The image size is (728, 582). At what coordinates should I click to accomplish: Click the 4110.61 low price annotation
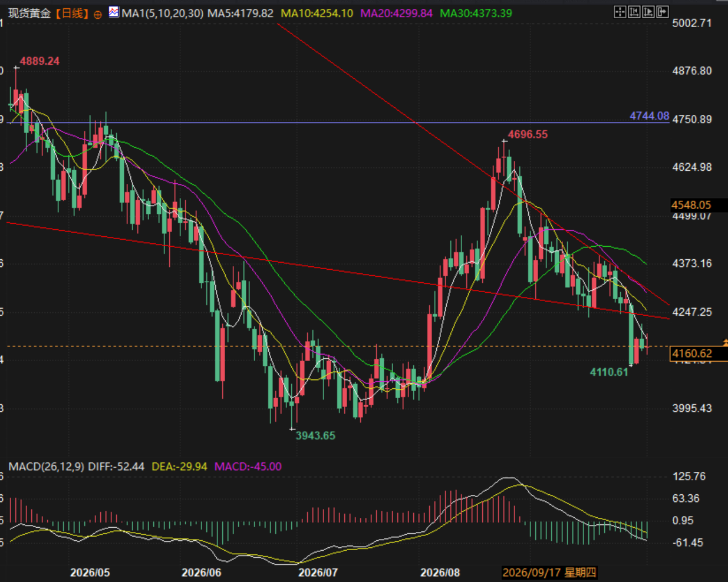point(610,372)
